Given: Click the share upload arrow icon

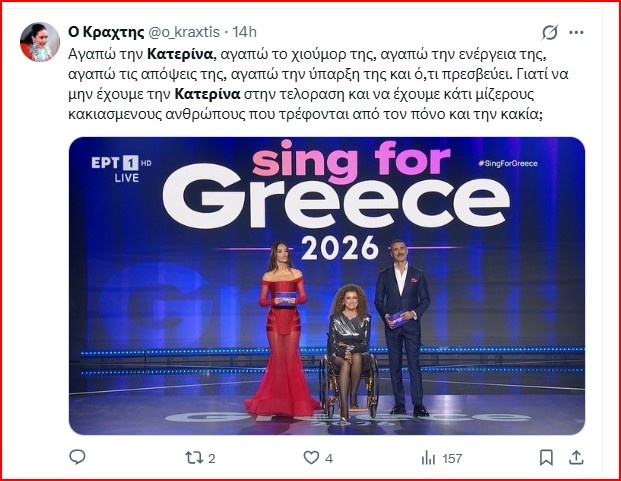Looking at the screenshot, I should [575, 458].
